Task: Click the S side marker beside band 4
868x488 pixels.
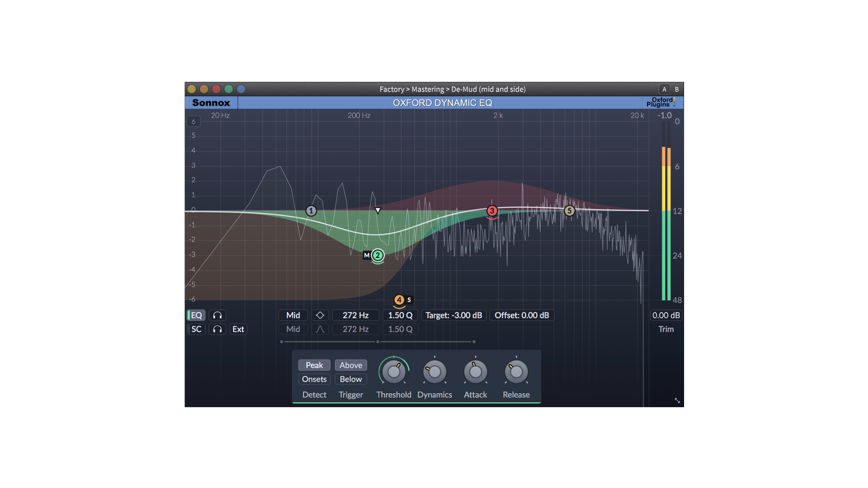Action: pos(409,300)
